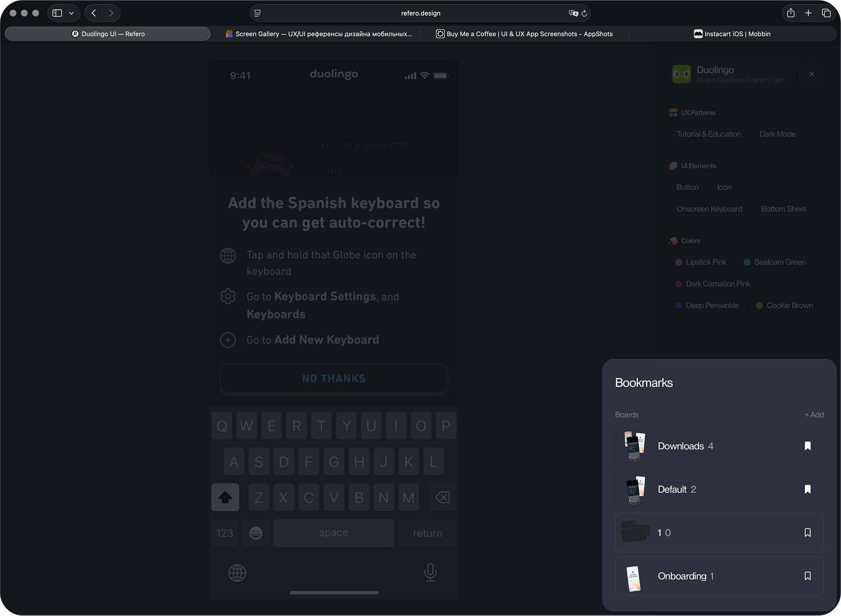This screenshot has height=616, width=841.
Task: Open the Downloads board thumbnail
Action: pyautogui.click(x=635, y=446)
